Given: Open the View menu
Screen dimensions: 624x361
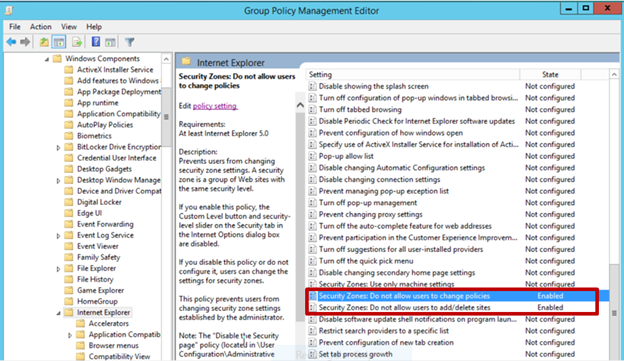Looking at the screenshot, I should point(69,27).
